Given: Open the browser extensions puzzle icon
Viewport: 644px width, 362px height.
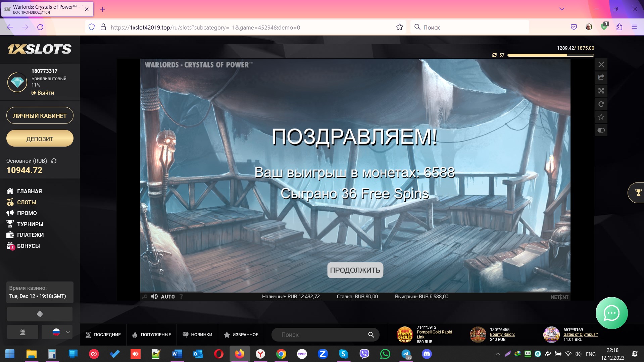Looking at the screenshot, I should click(619, 27).
